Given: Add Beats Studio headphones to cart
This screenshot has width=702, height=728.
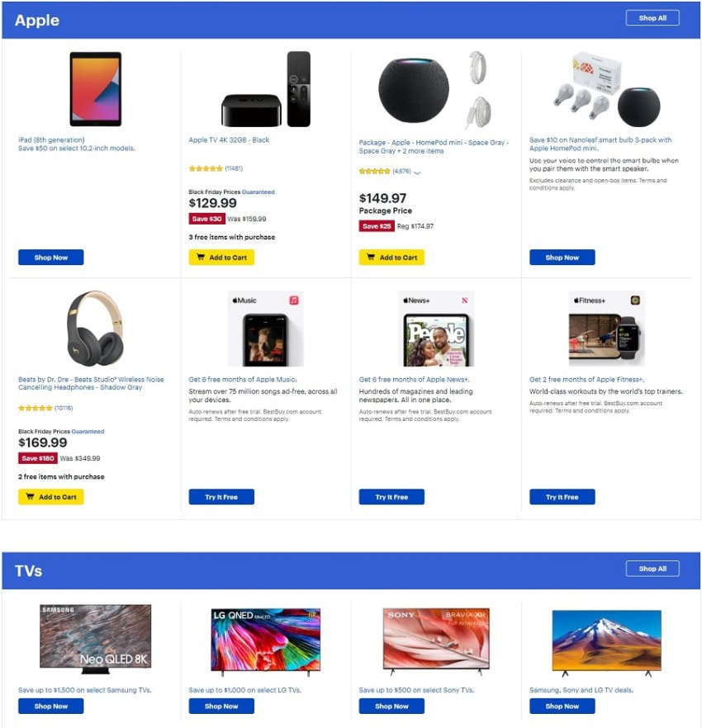Looking at the screenshot, I should click(x=51, y=497).
